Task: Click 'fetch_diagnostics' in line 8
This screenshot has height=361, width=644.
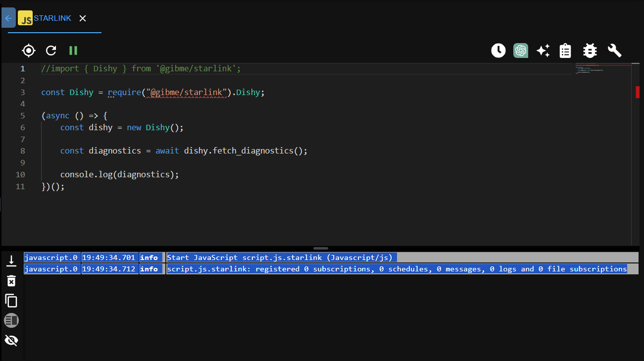Action: click(x=252, y=151)
